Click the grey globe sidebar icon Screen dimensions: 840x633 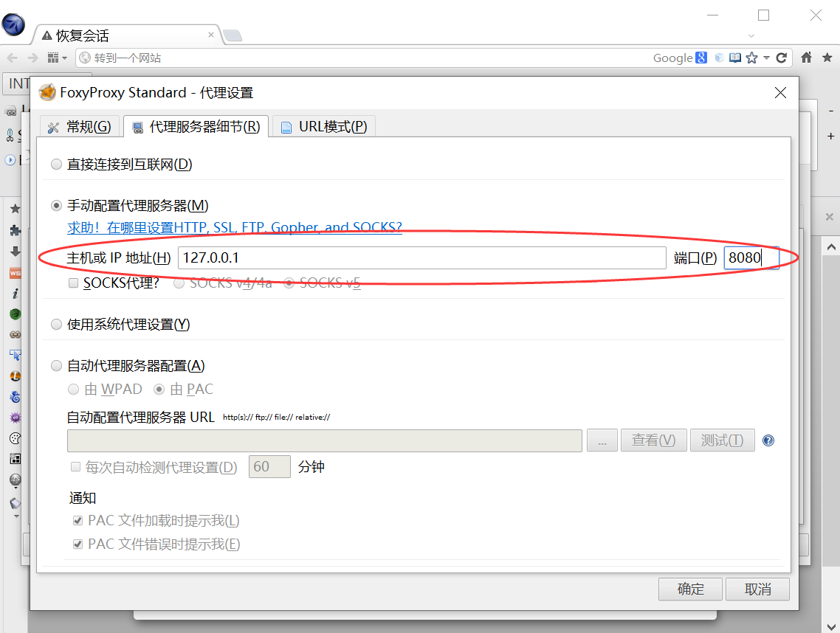[16, 480]
